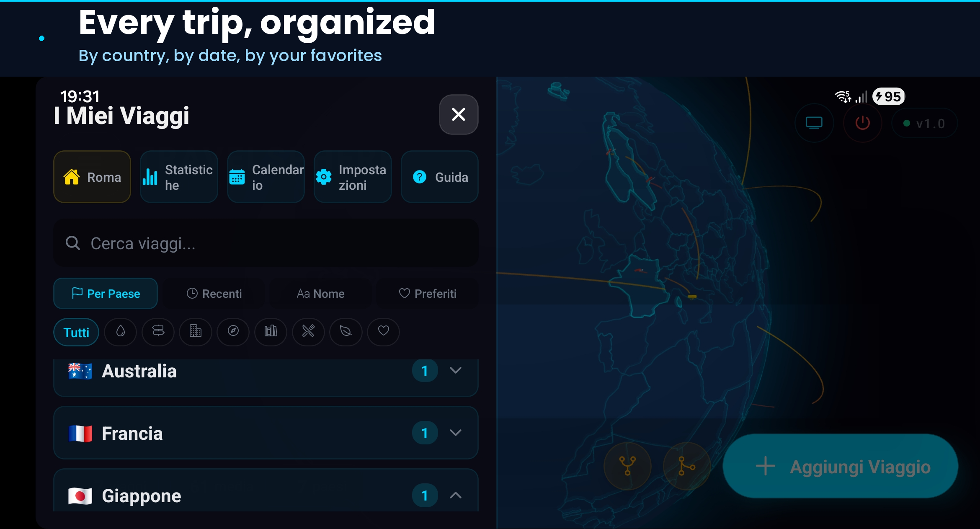Filter trips by fork and knife category

click(308, 332)
